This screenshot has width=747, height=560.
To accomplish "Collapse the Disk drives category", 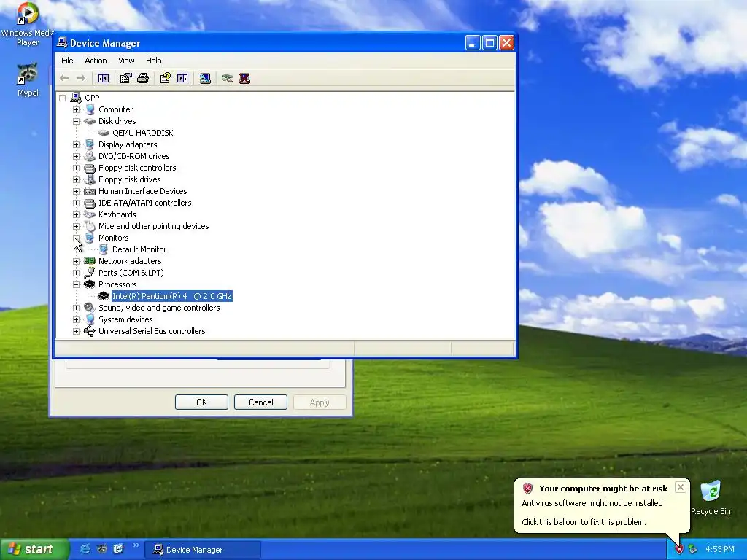I will [x=76, y=121].
